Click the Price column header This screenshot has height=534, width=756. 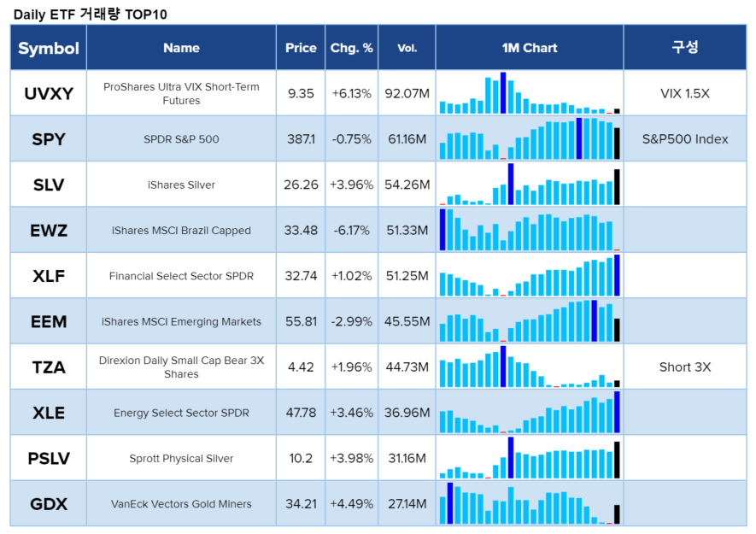(301, 48)
